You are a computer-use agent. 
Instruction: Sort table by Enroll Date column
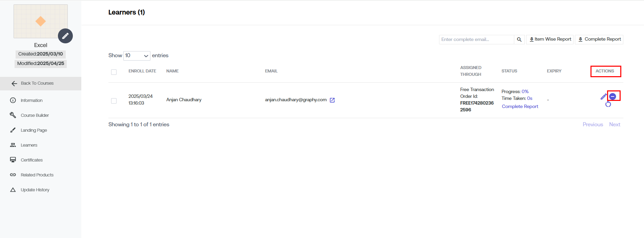(x=142, y=71)
